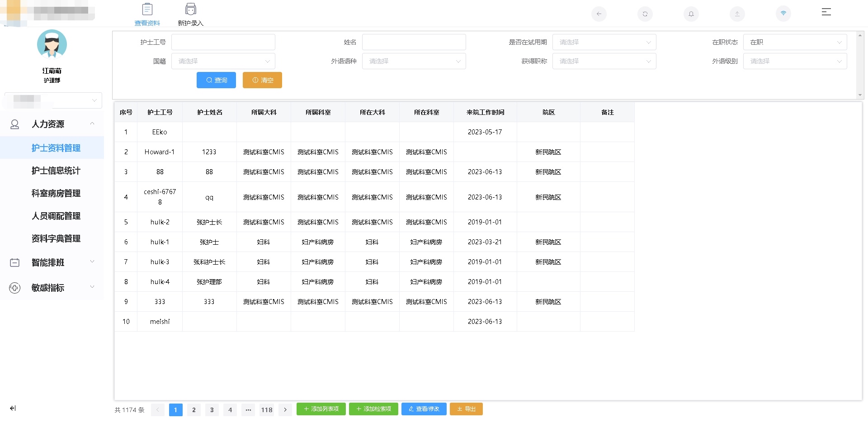Expand the 敏感指标 menu section

tap(92, 287)
